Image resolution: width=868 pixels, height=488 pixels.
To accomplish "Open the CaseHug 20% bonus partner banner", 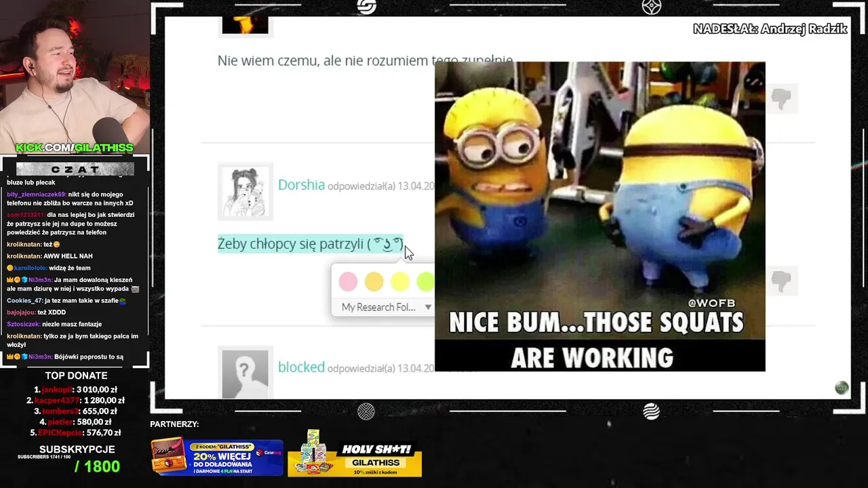I will coord(217,457).
